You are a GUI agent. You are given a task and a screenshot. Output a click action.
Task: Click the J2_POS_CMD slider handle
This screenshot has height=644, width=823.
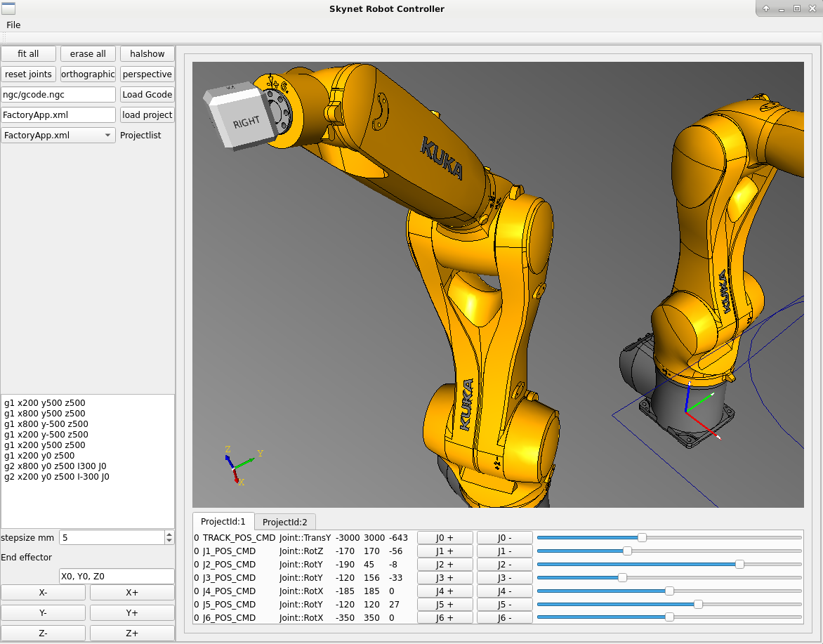[x=739, y=564]
